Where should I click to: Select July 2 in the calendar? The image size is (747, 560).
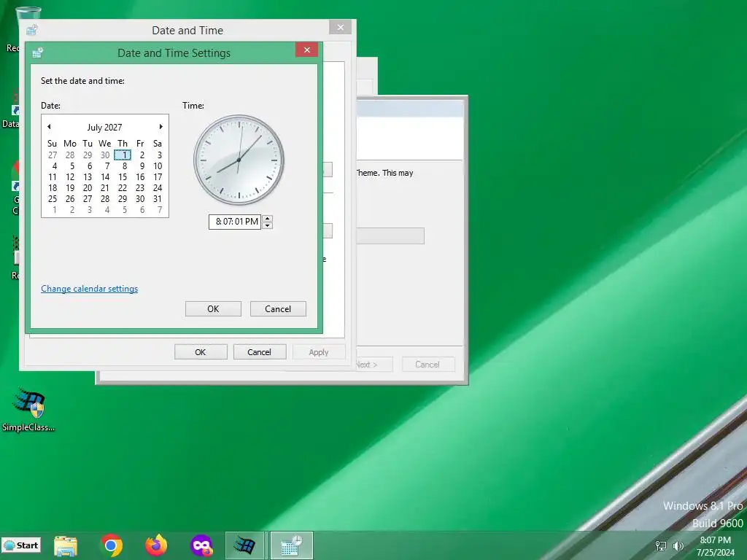pos(142,155)
